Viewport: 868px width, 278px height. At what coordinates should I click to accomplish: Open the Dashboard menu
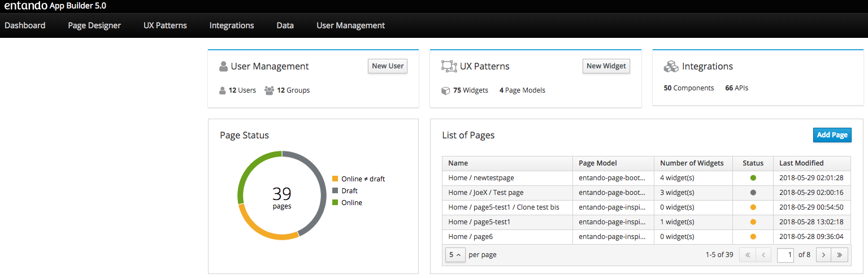[25, 25]
